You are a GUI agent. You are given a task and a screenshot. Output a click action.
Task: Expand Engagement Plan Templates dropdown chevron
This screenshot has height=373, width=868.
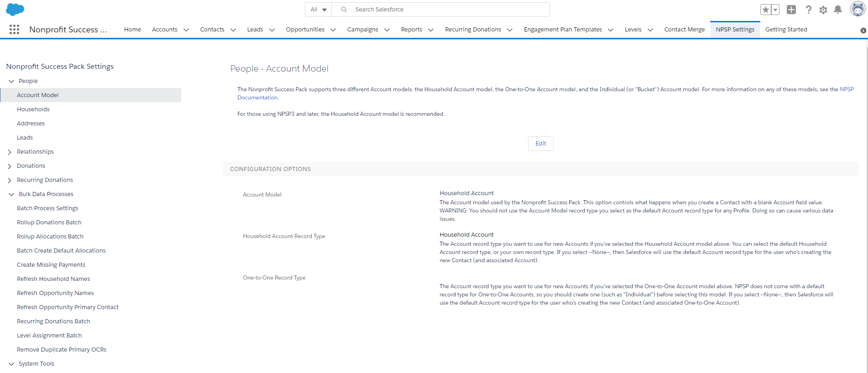click(x=611, y=30)
